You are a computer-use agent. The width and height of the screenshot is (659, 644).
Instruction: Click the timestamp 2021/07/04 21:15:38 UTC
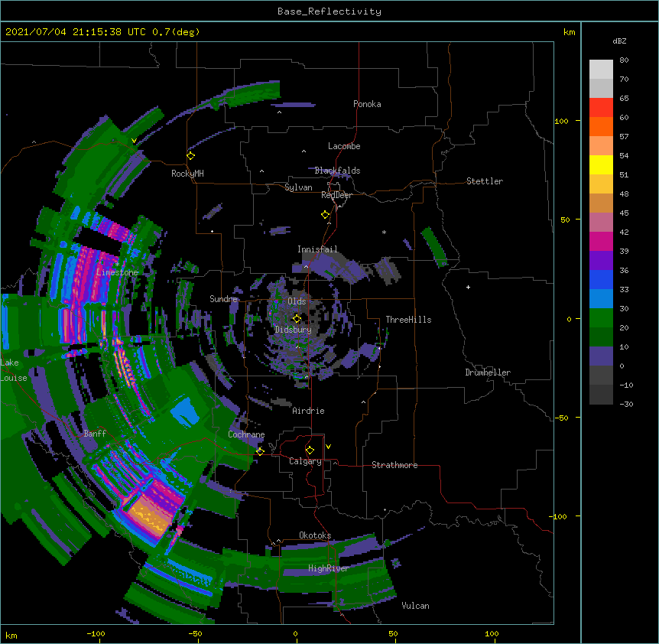click(76, 32)
